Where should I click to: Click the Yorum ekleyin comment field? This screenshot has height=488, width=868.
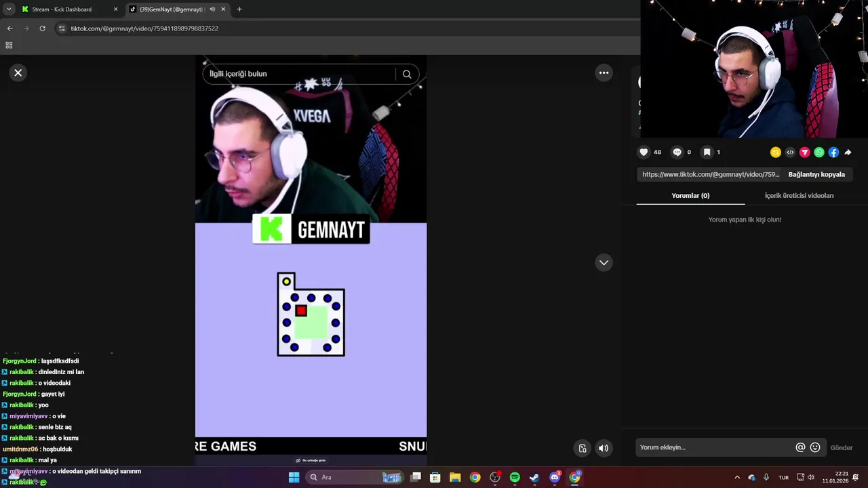(715, 447)
